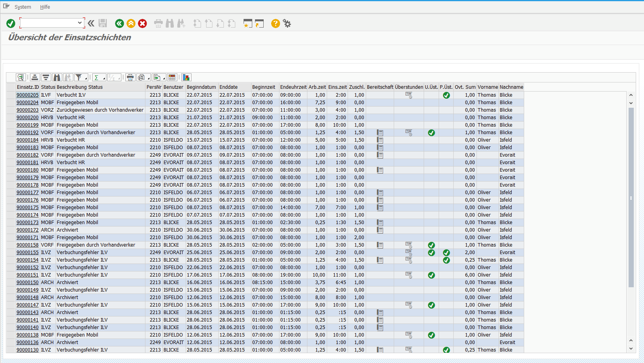The width and height of the screenshot is (644, 363).
Task: Click the P.Üst. green check in row 90000154
Action: click(446, 260)
